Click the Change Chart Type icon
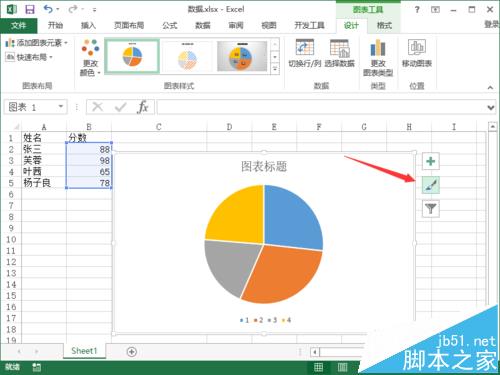 378,48
